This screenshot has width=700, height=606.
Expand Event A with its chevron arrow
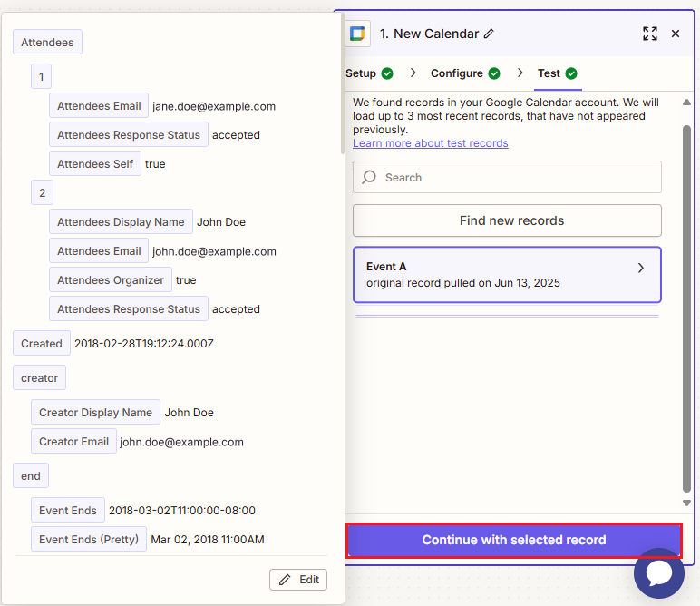pyautogui.click(x=641, y=268)
